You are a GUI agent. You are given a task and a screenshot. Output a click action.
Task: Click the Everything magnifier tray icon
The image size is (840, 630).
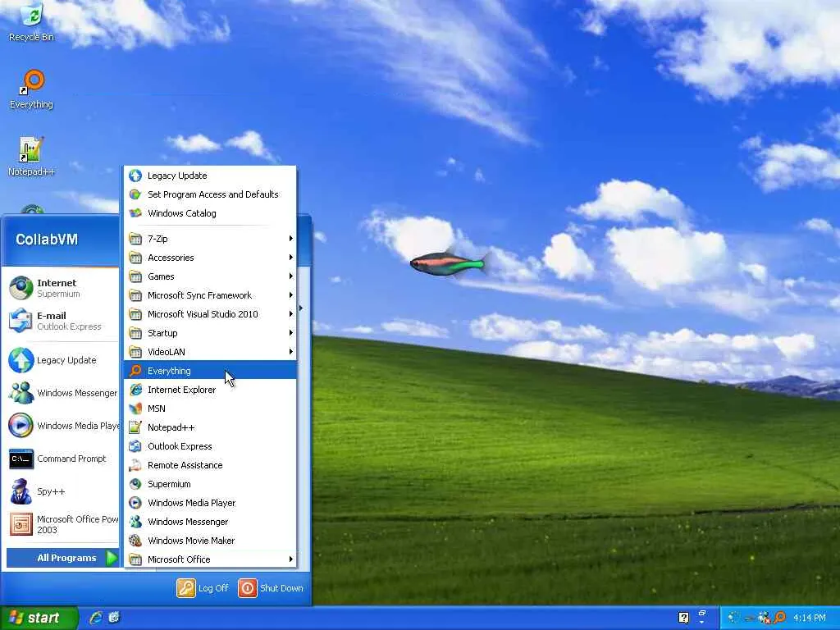tap(780, 618)
